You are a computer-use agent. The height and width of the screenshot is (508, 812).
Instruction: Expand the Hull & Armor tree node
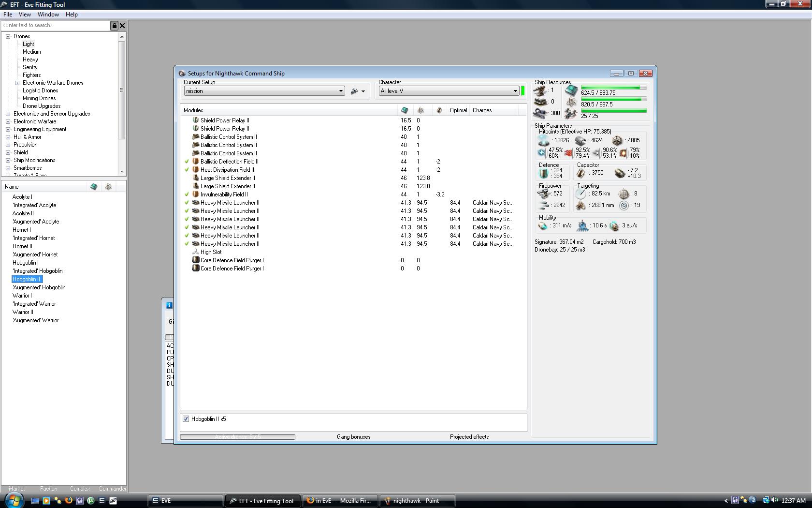click(x=8, y=137)
